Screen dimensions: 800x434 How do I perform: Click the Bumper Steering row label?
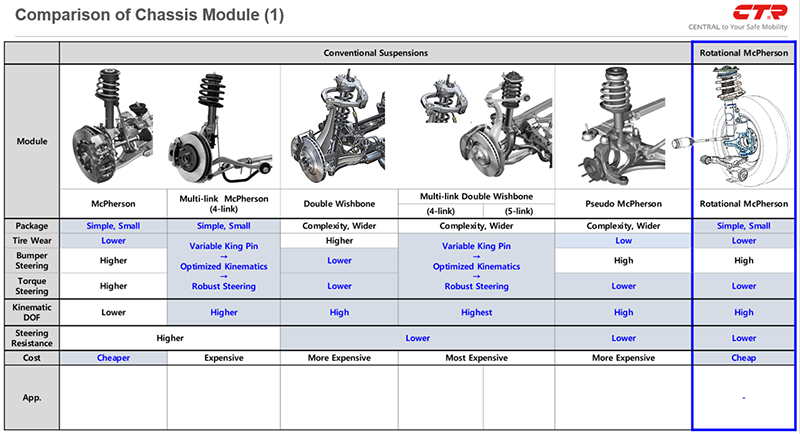(31, 261)
